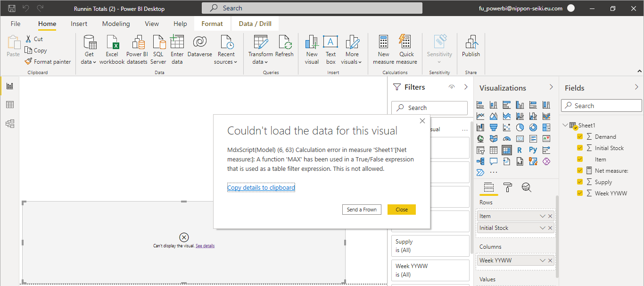The height and width of the screenshot is (286, 644).
Task: Switch to the Modeling ribbon tab
Action: [116, 24]
